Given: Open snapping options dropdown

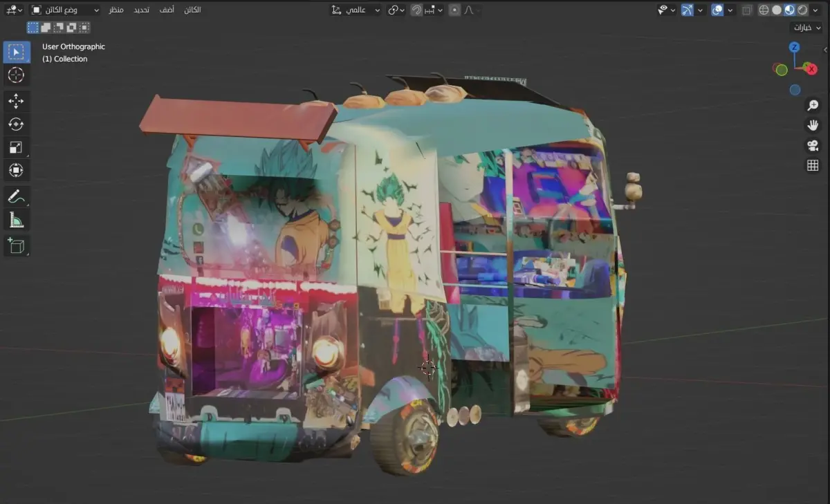Looking at the screenshot, I should point(435,10).
